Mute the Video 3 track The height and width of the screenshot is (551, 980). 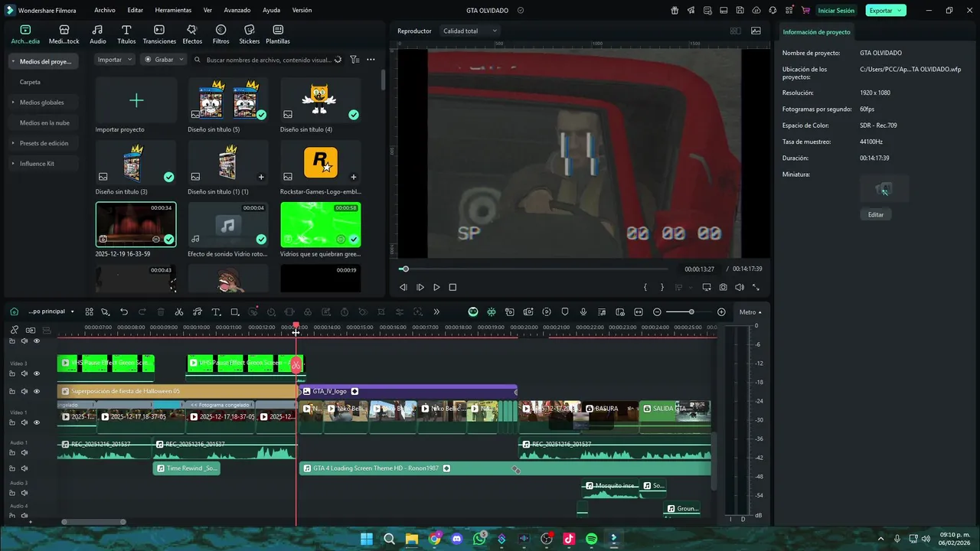pos(24,373)
